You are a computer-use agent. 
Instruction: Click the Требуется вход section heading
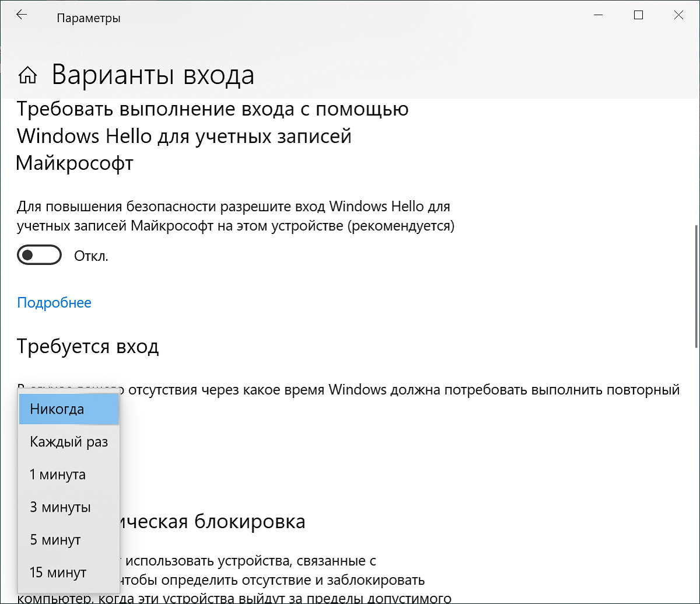[x=88, y=347]
